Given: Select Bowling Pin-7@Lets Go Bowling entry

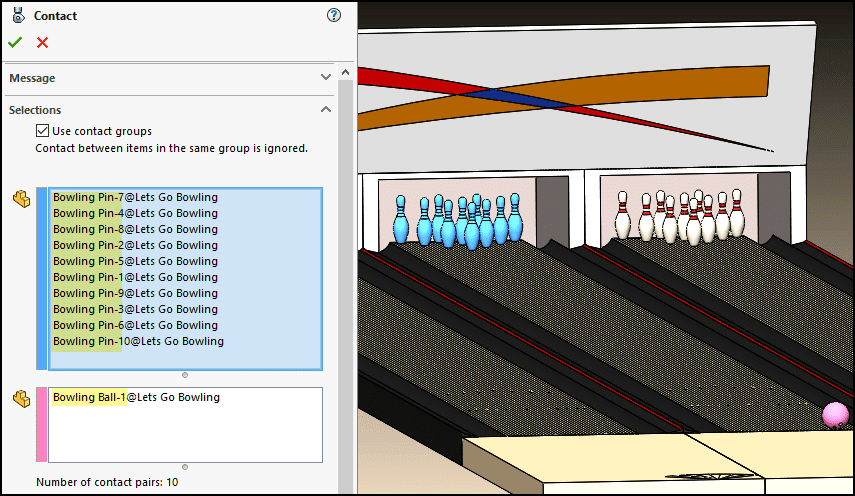Looking at the screenshot, I should tap(135, 197).
